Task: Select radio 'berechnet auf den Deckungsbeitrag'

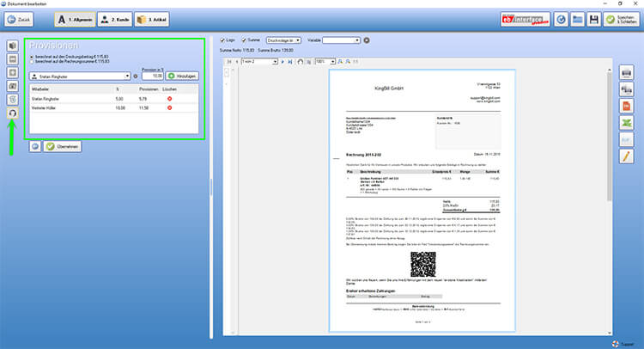Action: [x=32, y=57]
